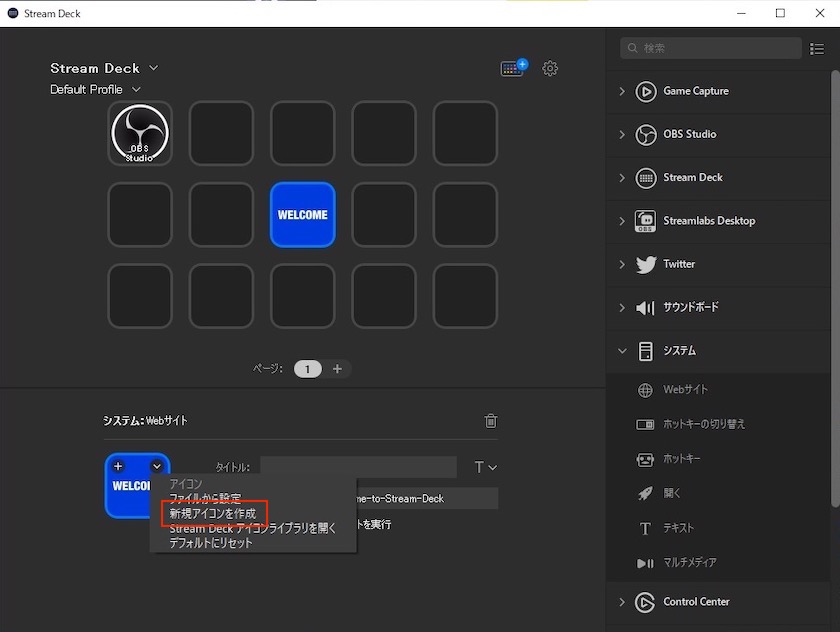Choose ファイルから設定 from the menu

pos(205,499)
